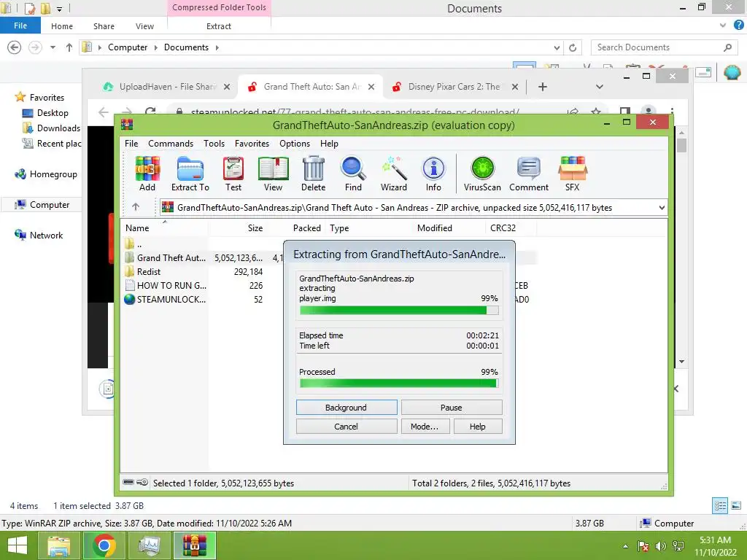The width and height of the screenshot is (747, 560).
Task: Sort by CRC32 column header
Action: [511, 228]
